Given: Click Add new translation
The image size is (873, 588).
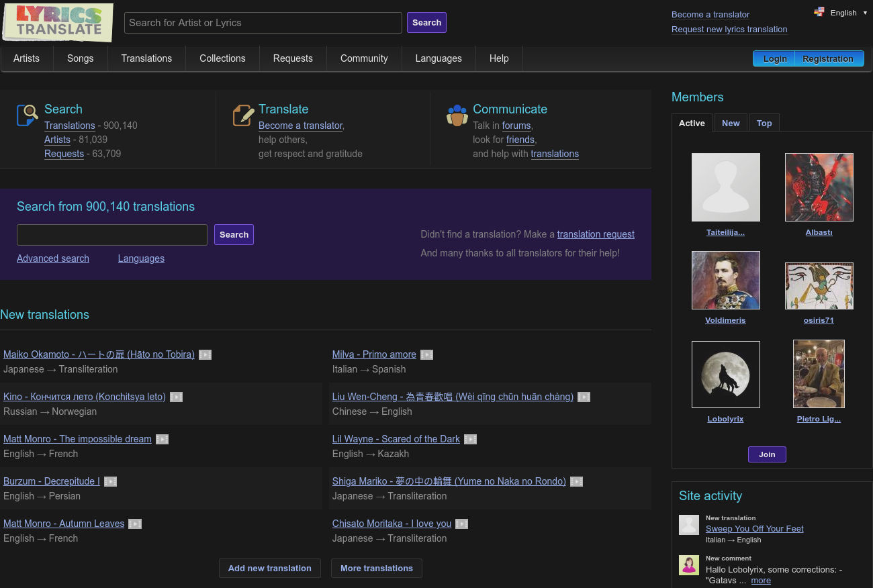Looking at the screenshot, I should (269, 568).
